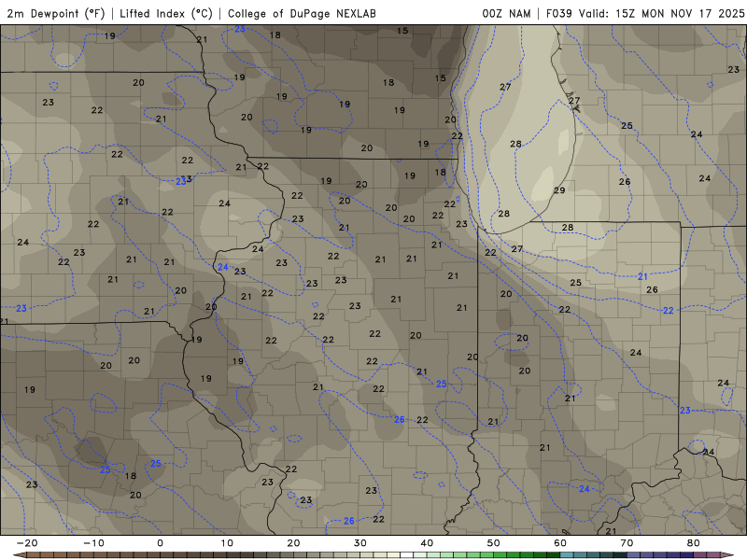Click the "0" colorbar label
This screenshot has width=747, height=560.
pos(160,543)
